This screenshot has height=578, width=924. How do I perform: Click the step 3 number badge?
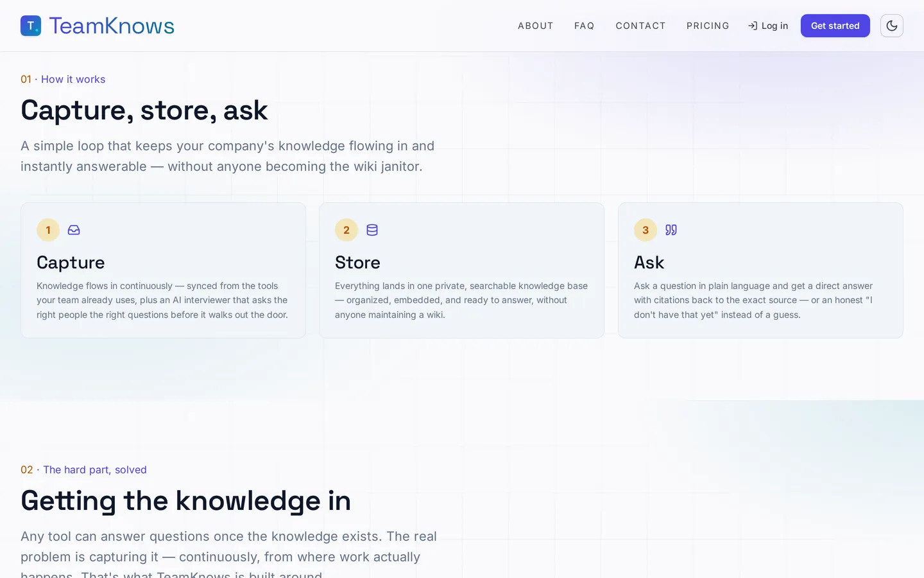click(646, 230)
